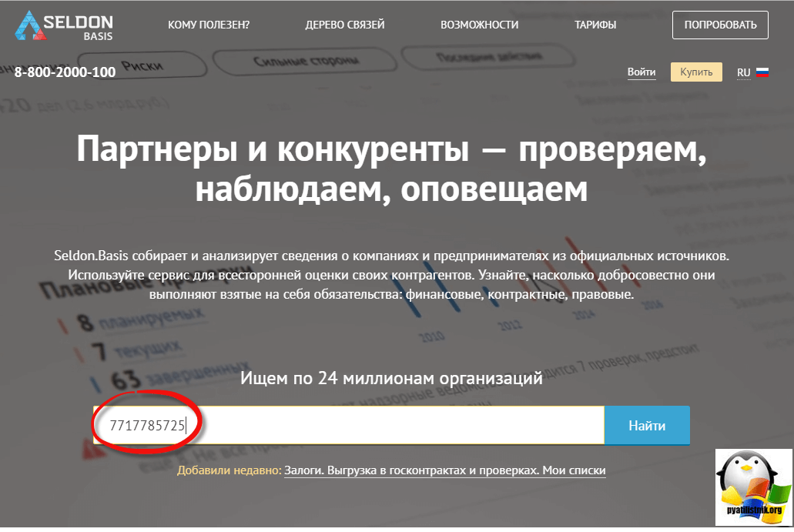This screenshot has height=532, width=794.
Task: Click the ПОПРОБОВАТЬ button
Action: click(720, 25)
